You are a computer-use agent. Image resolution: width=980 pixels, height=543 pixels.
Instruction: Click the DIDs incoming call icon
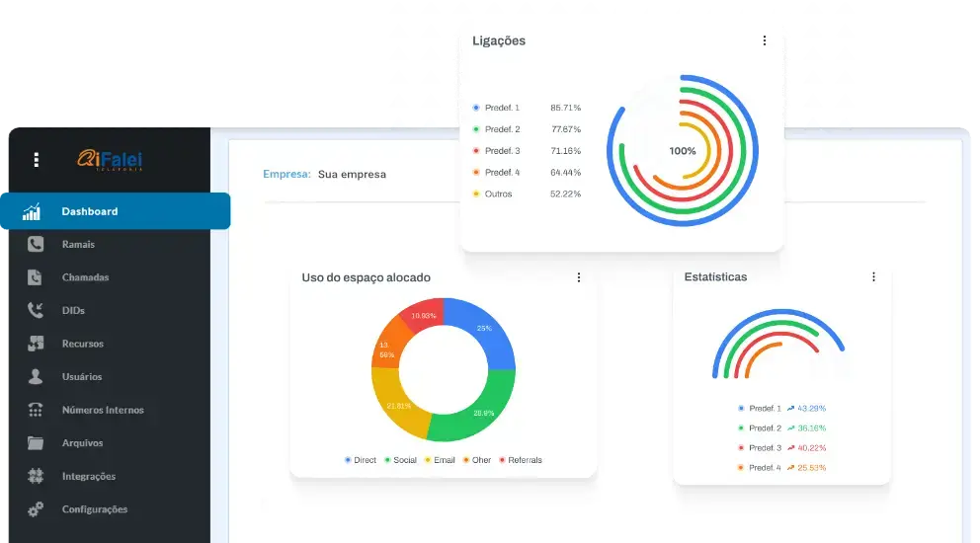(x=36, y=311)
